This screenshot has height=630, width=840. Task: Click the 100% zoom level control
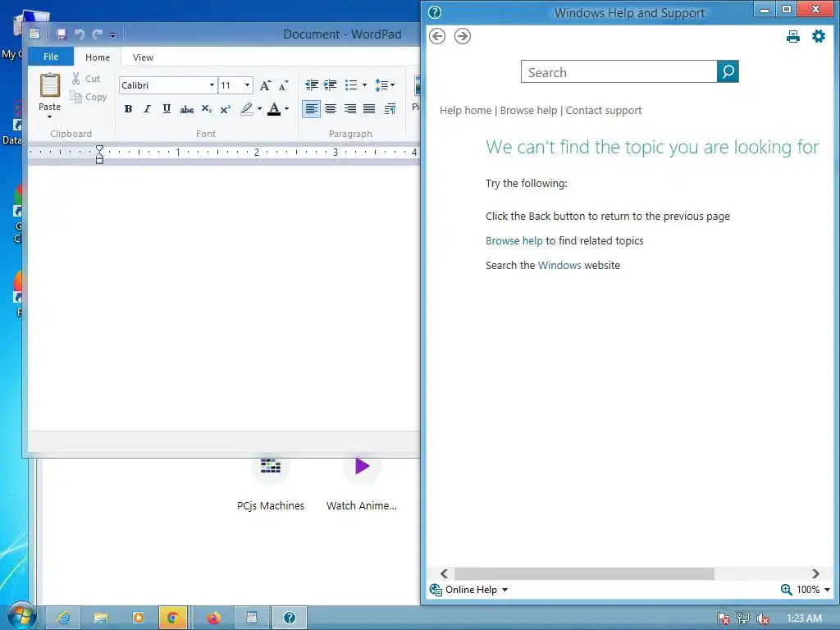[806, 590]
